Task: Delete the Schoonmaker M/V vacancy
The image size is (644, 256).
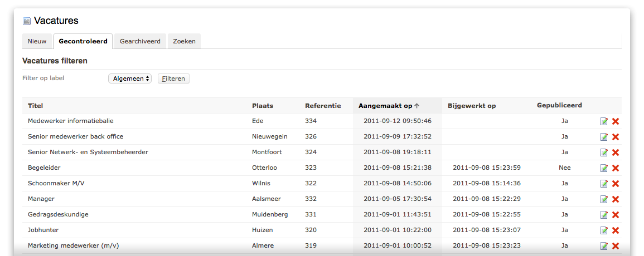Action: (615, 184)
